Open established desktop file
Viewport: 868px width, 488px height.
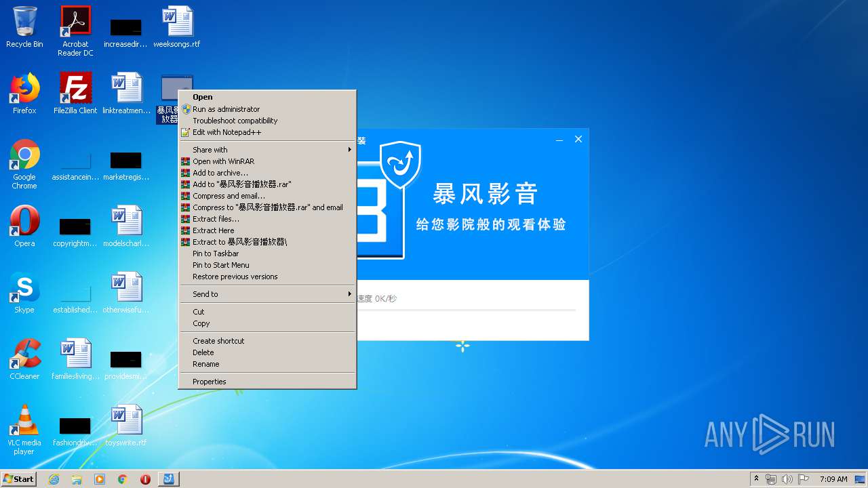pos(75,297)
